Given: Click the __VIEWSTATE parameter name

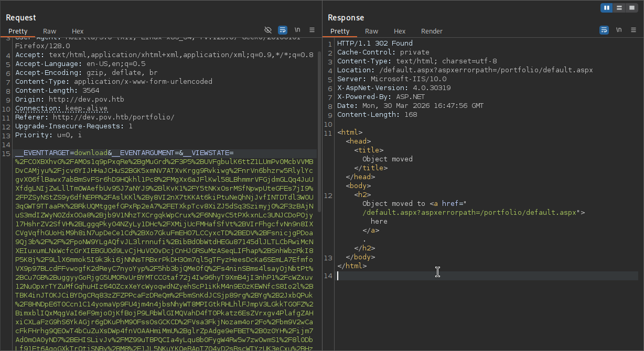Looking at the screenshot, I should tap(210, 153).
